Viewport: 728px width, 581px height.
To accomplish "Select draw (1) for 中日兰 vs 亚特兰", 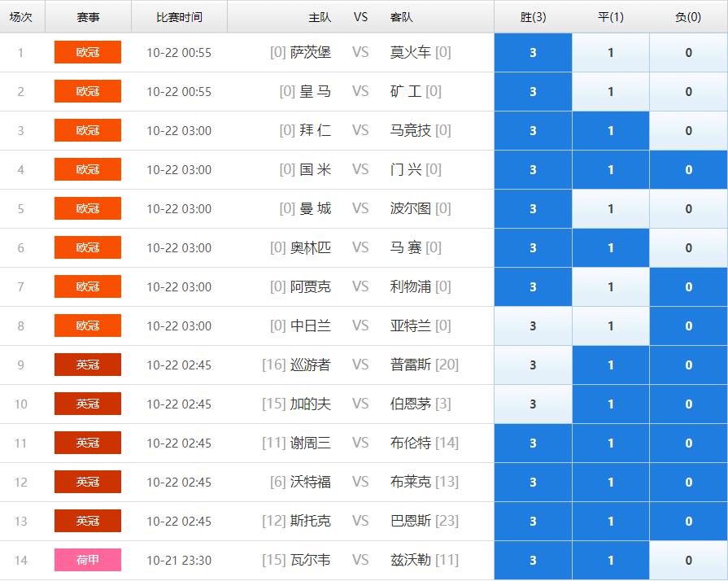I will 611,325.
